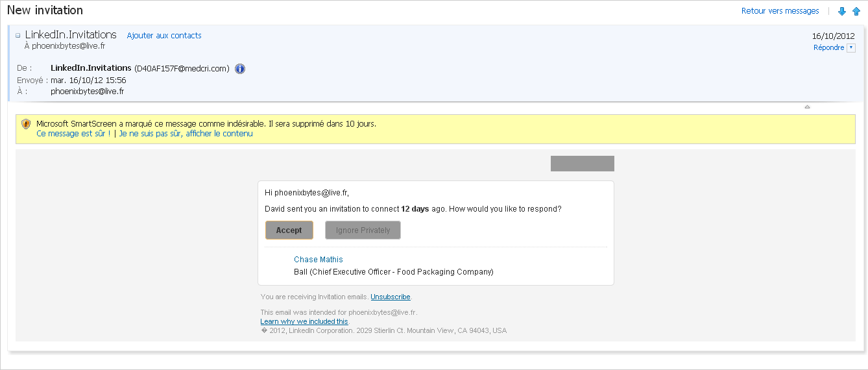Image resolution: width=868 pixels, height=370 pixels.
Task: Go to next message with the down arrow
Action: (x=843, y=12)
